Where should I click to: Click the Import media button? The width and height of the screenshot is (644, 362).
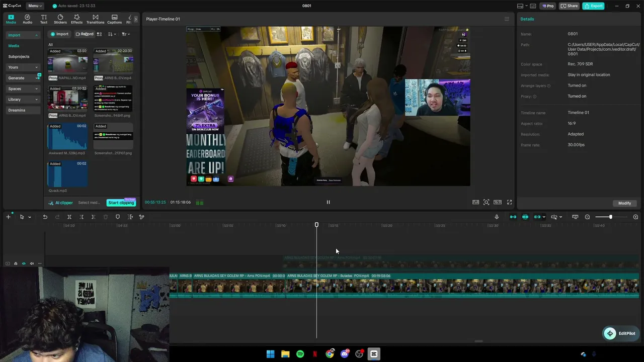59,34
